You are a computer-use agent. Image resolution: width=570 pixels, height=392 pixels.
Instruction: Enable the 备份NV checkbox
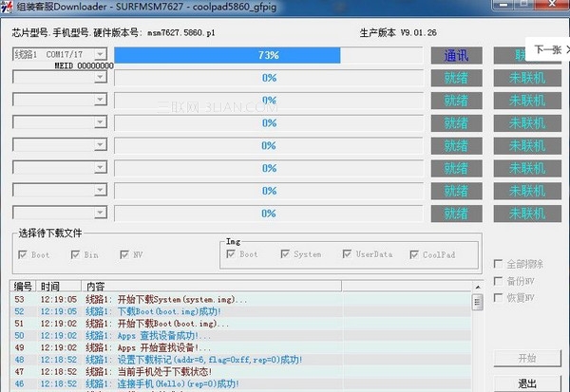(499, 281)
